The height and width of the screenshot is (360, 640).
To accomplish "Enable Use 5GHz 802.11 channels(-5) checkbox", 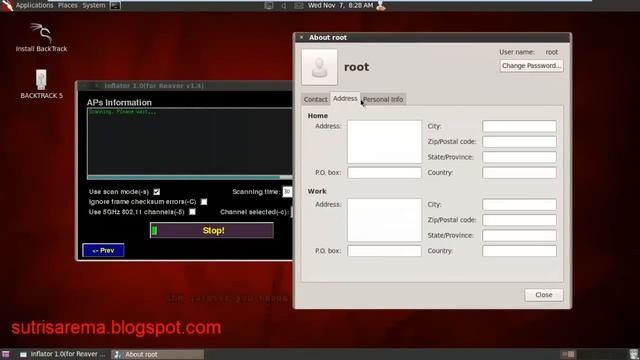I will click(192, 212).
